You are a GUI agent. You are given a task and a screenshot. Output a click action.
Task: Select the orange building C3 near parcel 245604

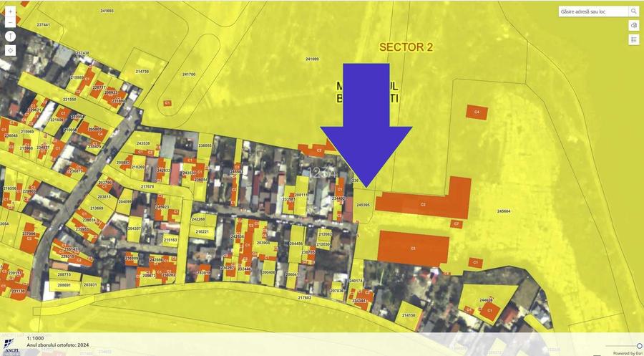tap(413, 249)
